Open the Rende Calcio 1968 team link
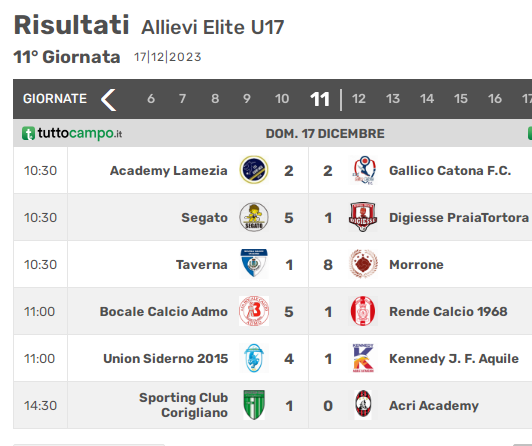This screenshot has width=532, height=446. pyautogui.click(x=448, y=311)
